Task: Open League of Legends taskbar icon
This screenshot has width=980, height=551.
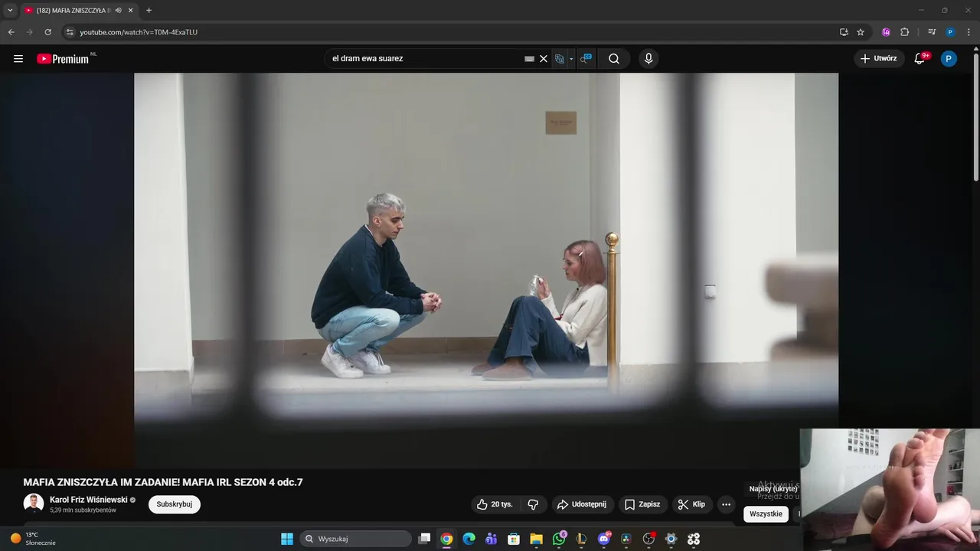Action: [581, 539]
